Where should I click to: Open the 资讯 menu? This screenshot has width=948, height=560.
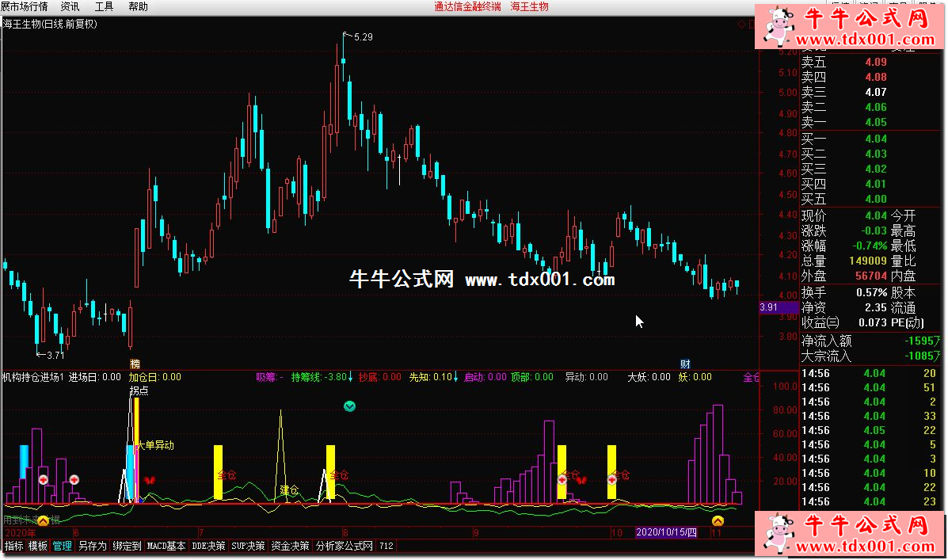point(70,6)
